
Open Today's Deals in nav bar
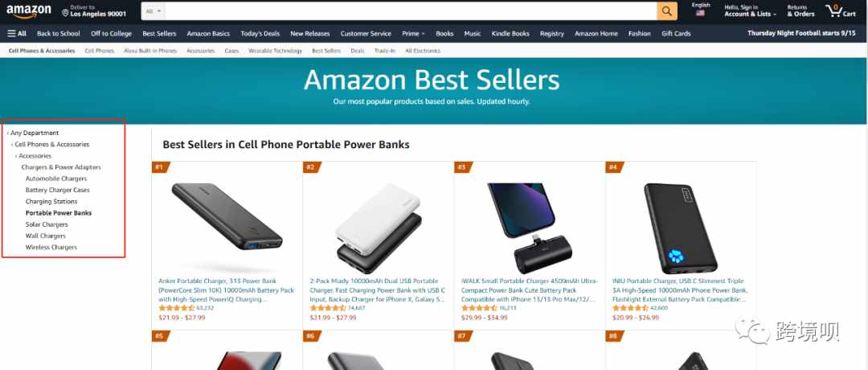coord(260,33)
